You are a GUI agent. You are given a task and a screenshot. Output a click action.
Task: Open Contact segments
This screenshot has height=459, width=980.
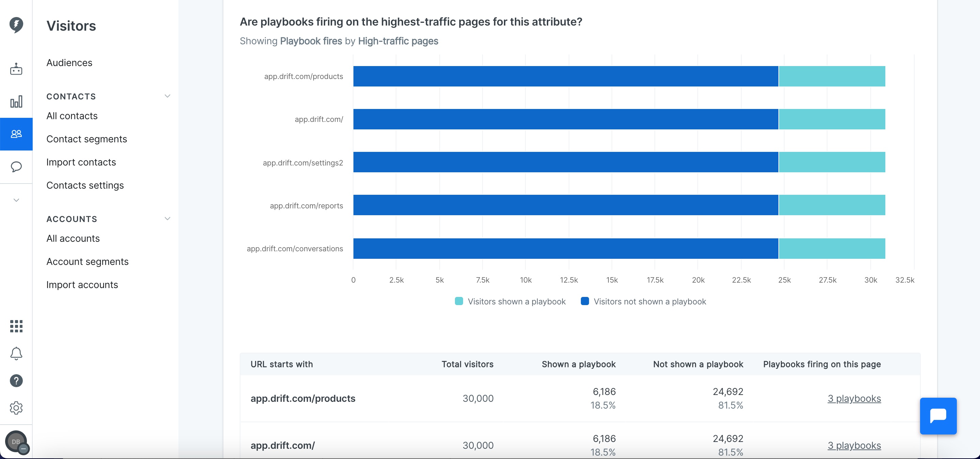pyautogui.click(x=87, y=139)
